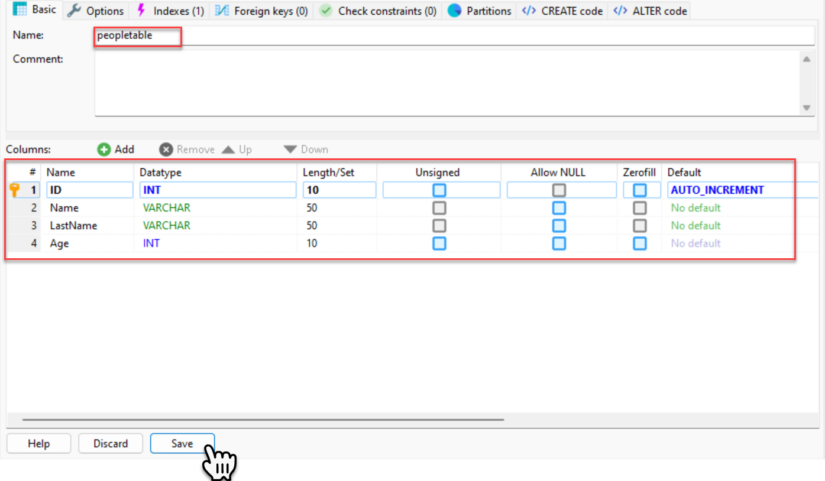
Task: Open the Foreign keys (0) tab
Action: pos(261,11)
